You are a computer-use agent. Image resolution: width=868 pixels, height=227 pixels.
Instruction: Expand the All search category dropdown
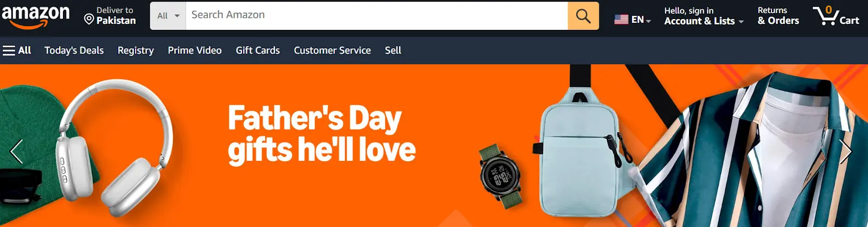pyautogui.click(x=168, y=16)
